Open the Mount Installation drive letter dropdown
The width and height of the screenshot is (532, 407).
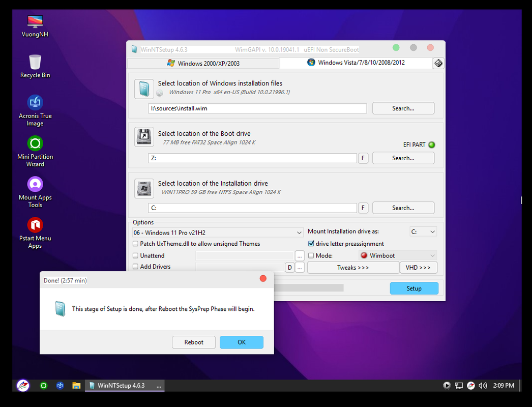point(423,231)
